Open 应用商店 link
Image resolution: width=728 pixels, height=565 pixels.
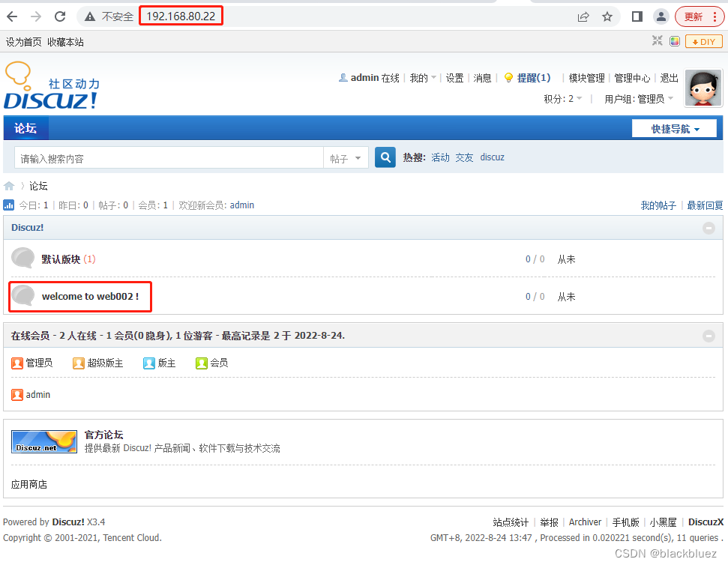pyautogui.click(x=28, y=484)
